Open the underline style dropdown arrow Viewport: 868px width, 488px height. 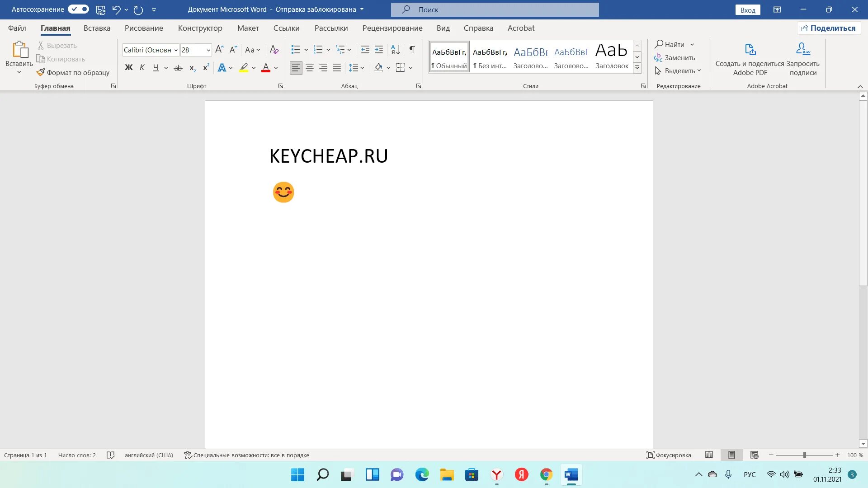click(166, 68)
